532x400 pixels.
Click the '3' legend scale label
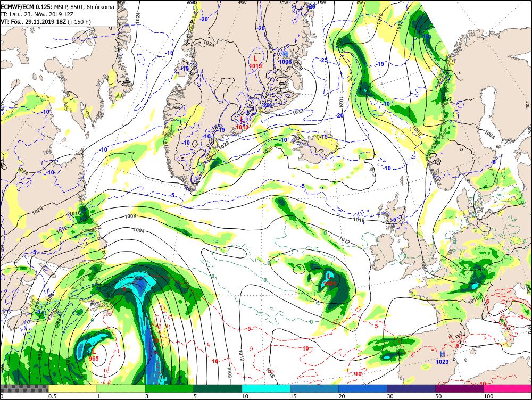[x=147, y=396]
